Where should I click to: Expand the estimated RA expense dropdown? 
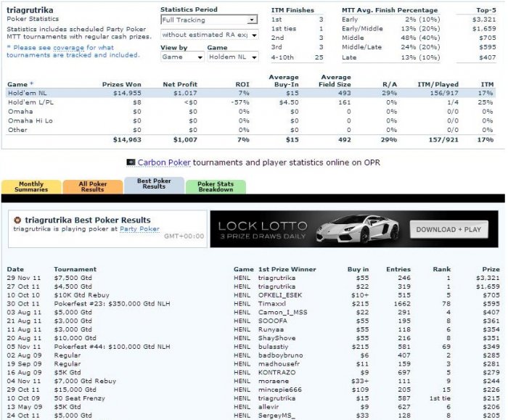click(x=209, y=35)
